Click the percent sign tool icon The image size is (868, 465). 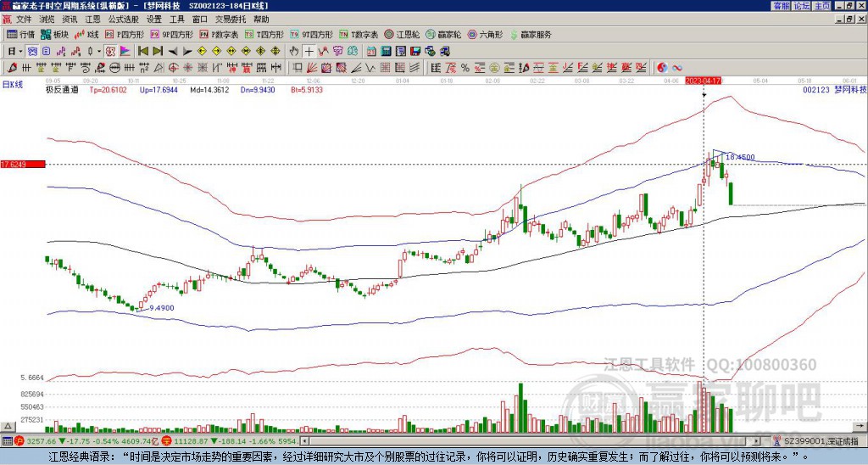click(x=465, y=68)
